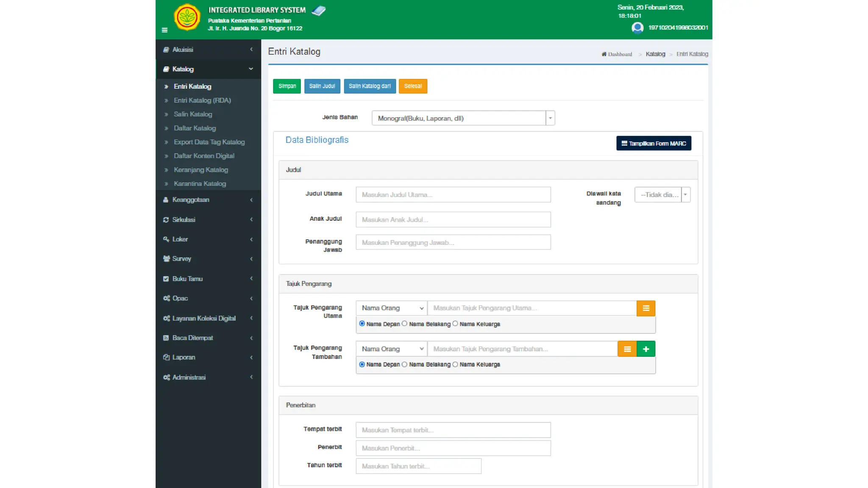This screenshot has width=868, height=488.
Task: Click the Judul Utama input field
Action: tap(453, 195)
